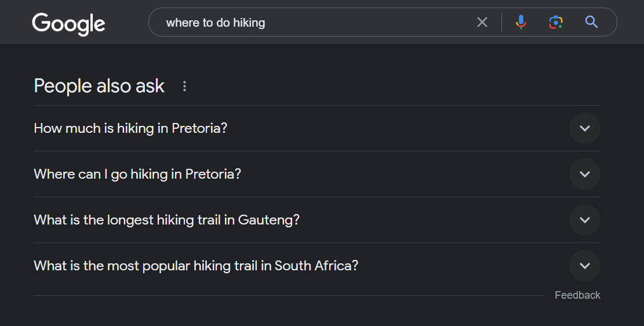Clear the search query with the X icon
Screen dimensions: 644x326
[482, 23]
